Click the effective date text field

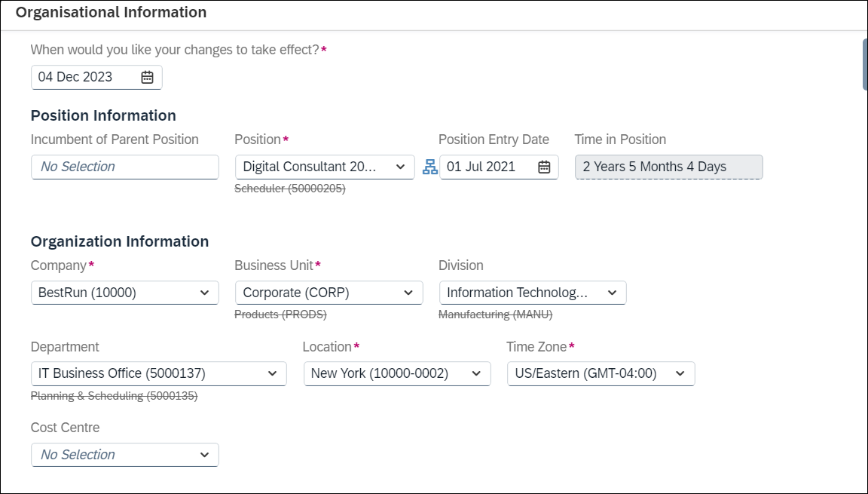tap(84, 77)
